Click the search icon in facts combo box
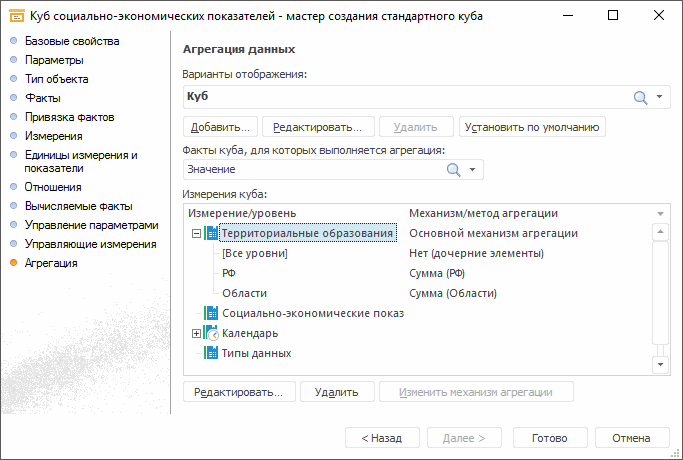 [454, 170]
